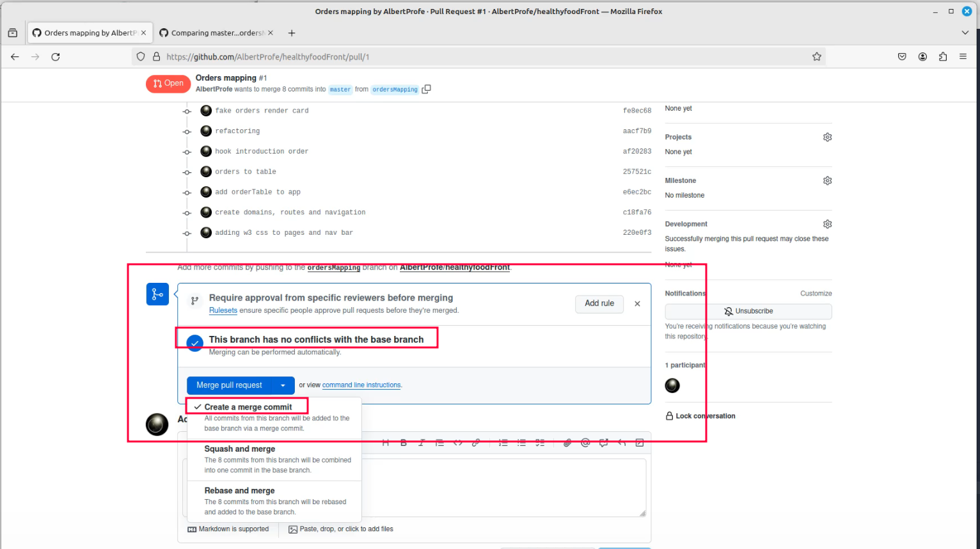The image size is (980, 549).
Task: Apply italic formatting in the comment toolbar
Action: click(422, 443)
